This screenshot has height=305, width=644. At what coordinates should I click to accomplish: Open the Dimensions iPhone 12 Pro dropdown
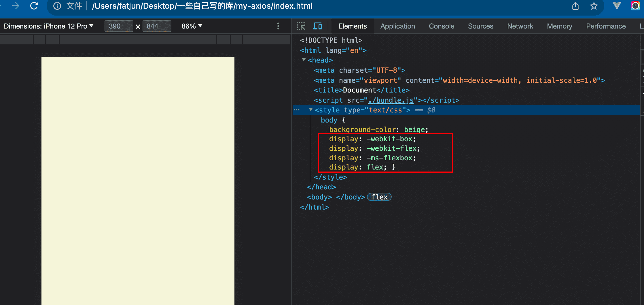(x=49, y=26)
